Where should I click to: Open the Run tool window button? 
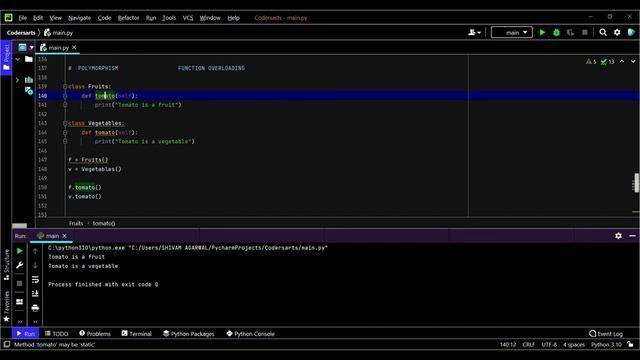click(x=26, y=333)
